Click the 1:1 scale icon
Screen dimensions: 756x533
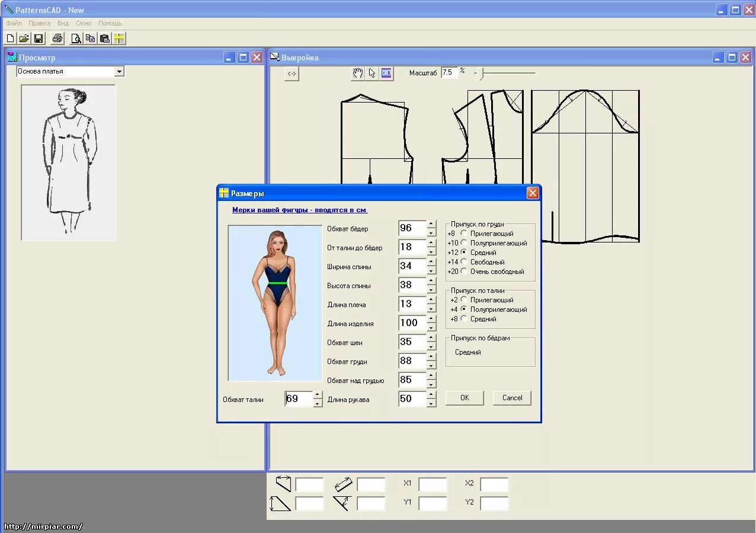point(386,74)
